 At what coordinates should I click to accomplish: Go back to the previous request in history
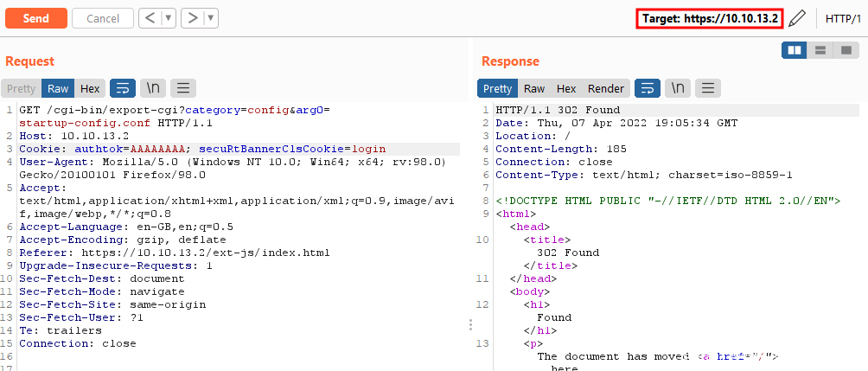click(x=150, y=18)
